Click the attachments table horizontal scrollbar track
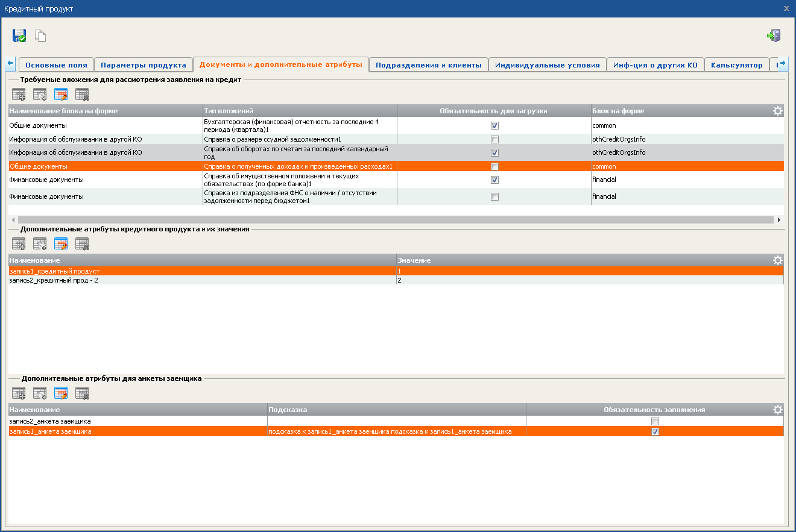 tap(396, 220)
